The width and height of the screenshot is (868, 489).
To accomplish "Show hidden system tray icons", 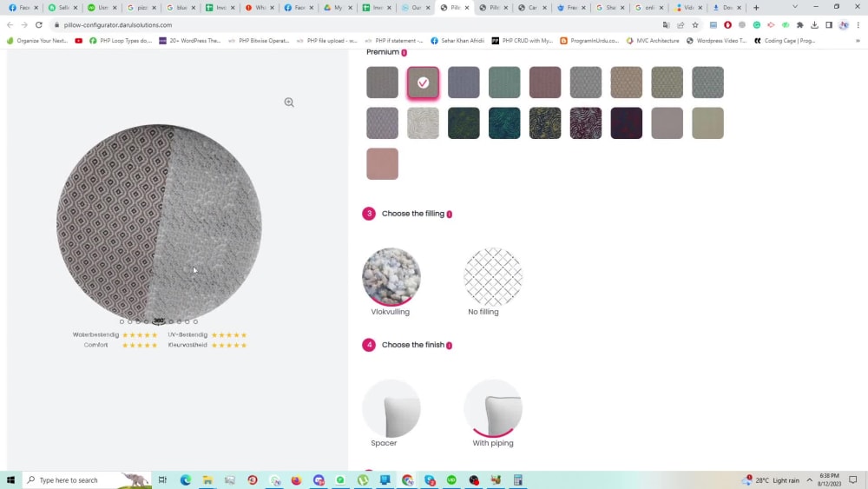I will tap(809, 480).
